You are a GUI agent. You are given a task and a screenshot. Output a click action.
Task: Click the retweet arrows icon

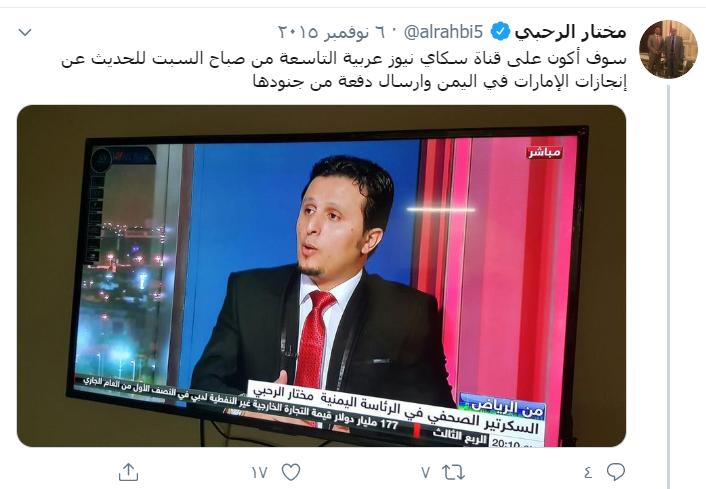coord(453,472)
